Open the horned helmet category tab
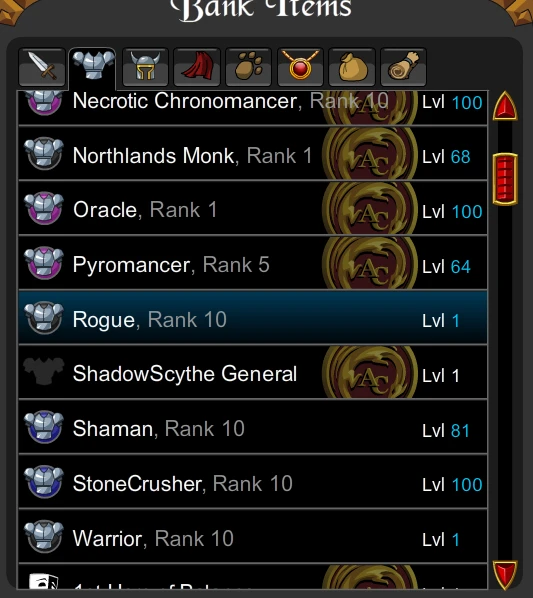Screen dimensions: 533x598 [145, 68]
